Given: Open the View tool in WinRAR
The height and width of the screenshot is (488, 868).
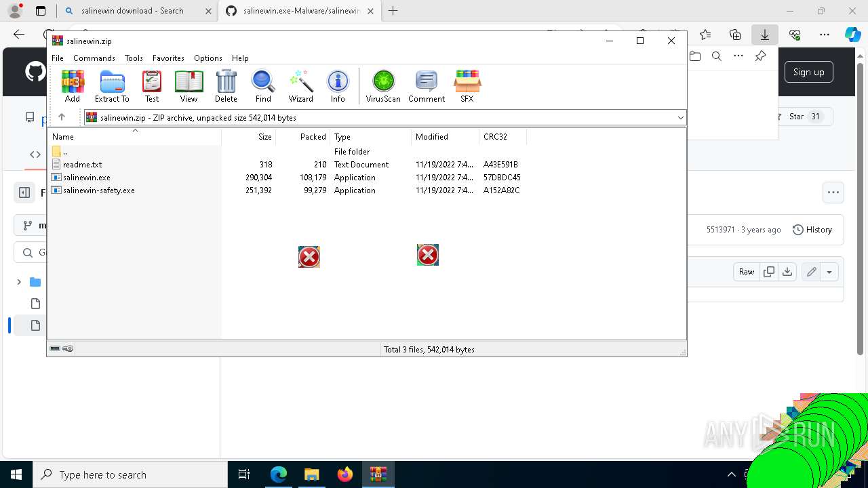Looking at the screenshot, I should 189,86.
